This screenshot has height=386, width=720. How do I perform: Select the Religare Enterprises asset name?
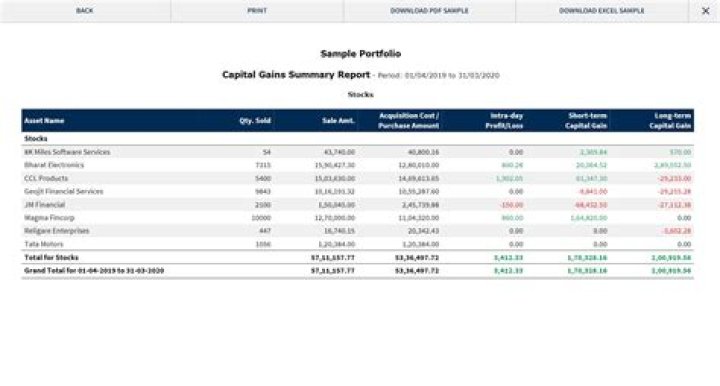pos(56,231)
